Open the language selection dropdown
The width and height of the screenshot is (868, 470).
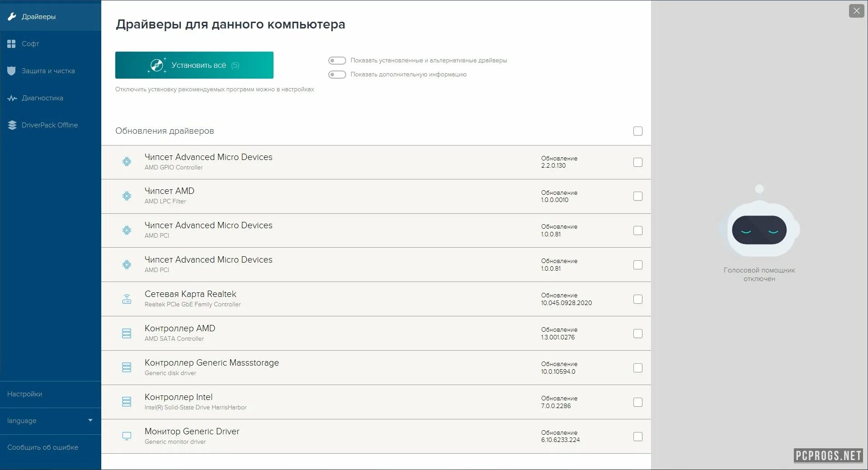click(x=50, y=421)
